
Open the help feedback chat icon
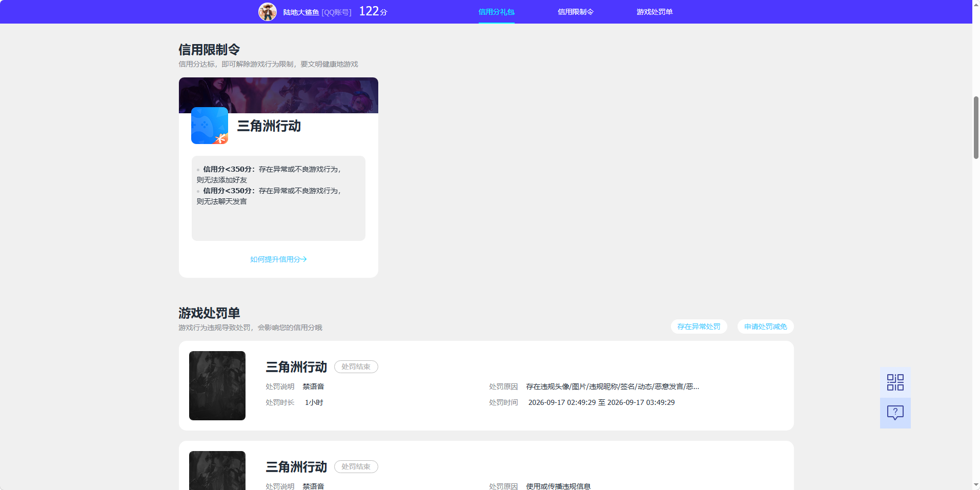pos(895,413)
